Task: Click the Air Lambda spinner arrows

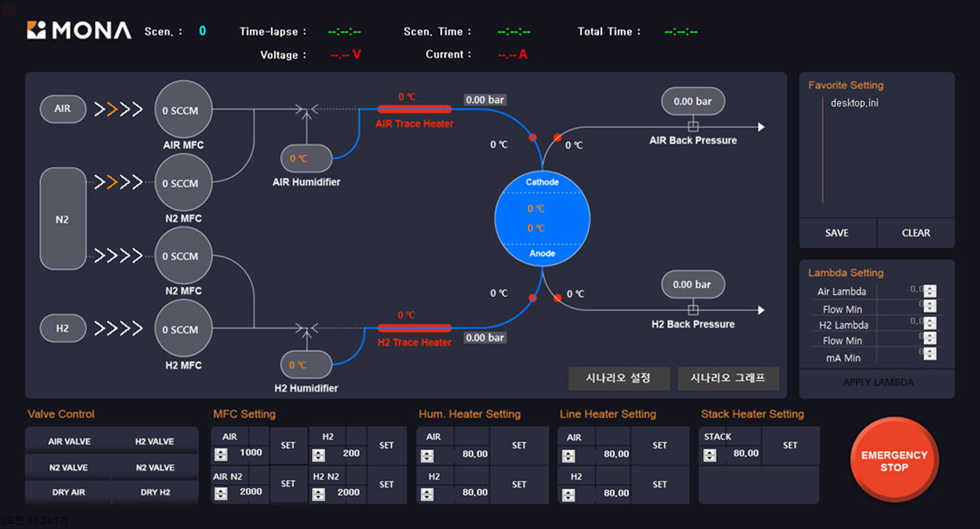Action: click(930, 291)
